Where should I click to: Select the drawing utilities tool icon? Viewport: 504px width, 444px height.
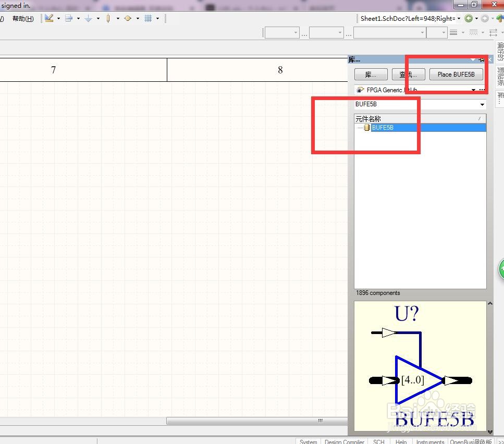(x=49, y=18)
